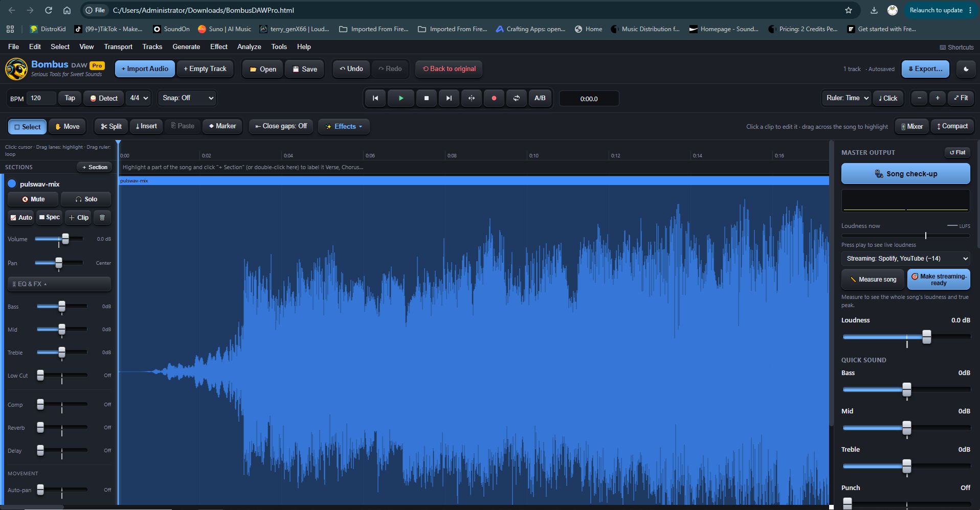Toggle Spec spectrogram view for track
The image size is (980, 510).
pos(50,217)
